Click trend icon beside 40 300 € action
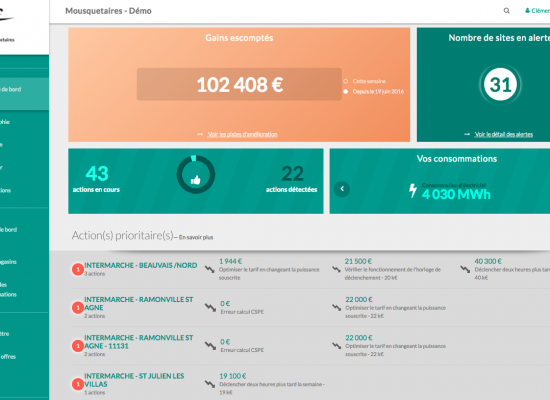 click(465, 269)
